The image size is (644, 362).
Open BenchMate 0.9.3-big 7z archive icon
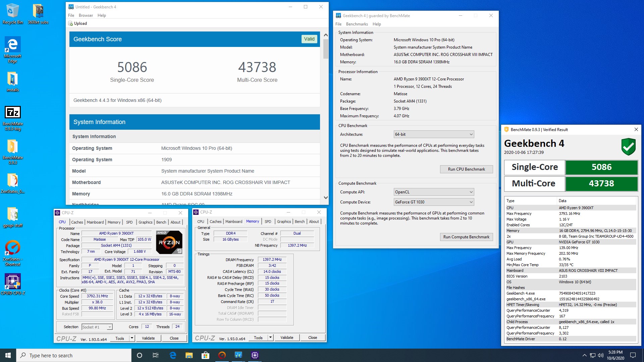pyautogui.click(x=13, y=118)
